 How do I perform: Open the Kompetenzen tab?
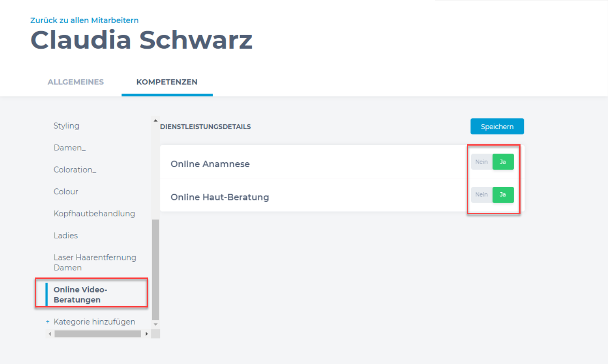click(167, 82)
